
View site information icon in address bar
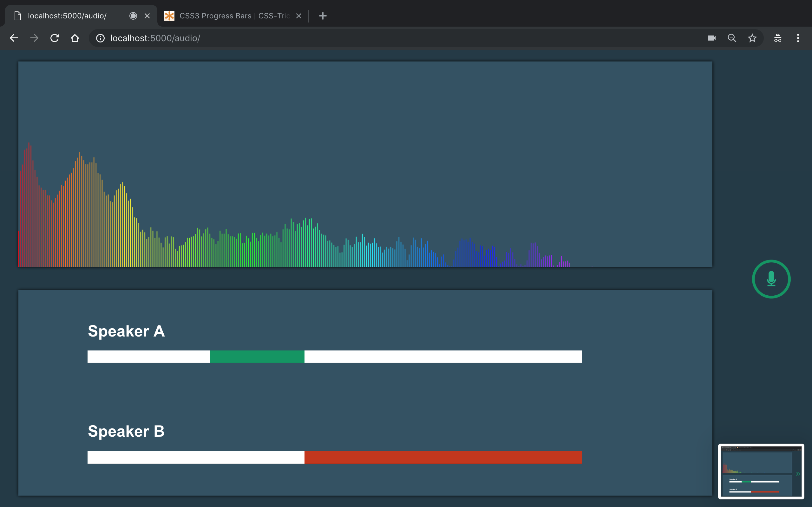pyautogui.click(x=100, y=38)
